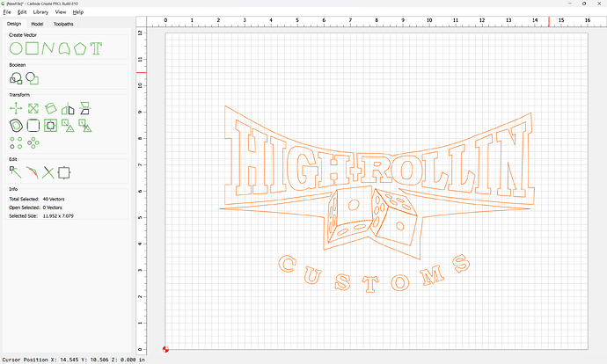Viewport: 607px width, 364px height.
Task: Select the Polyline drawing tool
Action: 48,48
